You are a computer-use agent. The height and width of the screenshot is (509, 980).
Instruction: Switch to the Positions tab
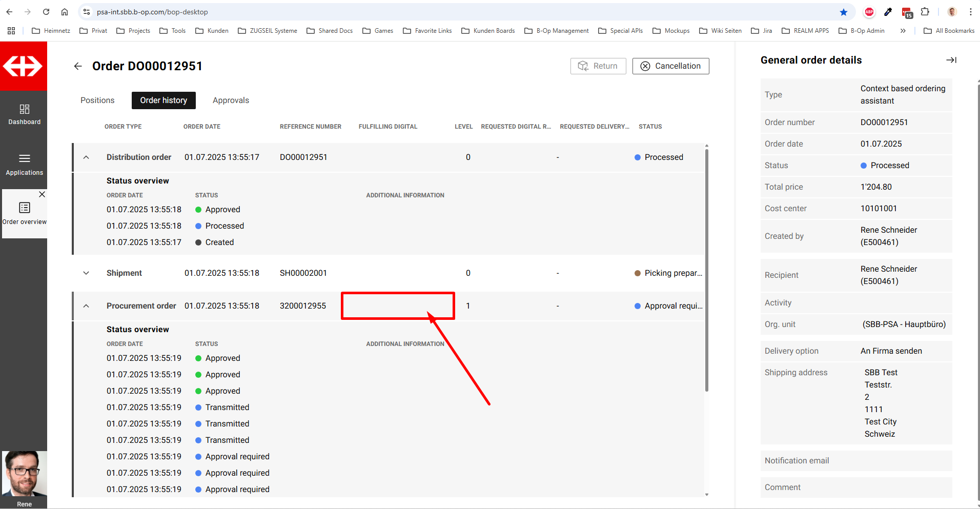[x=97, y=100]
